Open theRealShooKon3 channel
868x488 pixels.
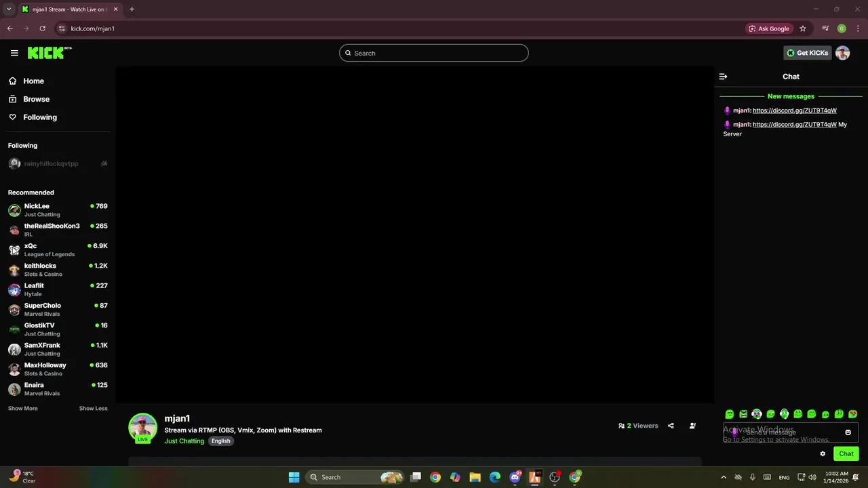58,230
